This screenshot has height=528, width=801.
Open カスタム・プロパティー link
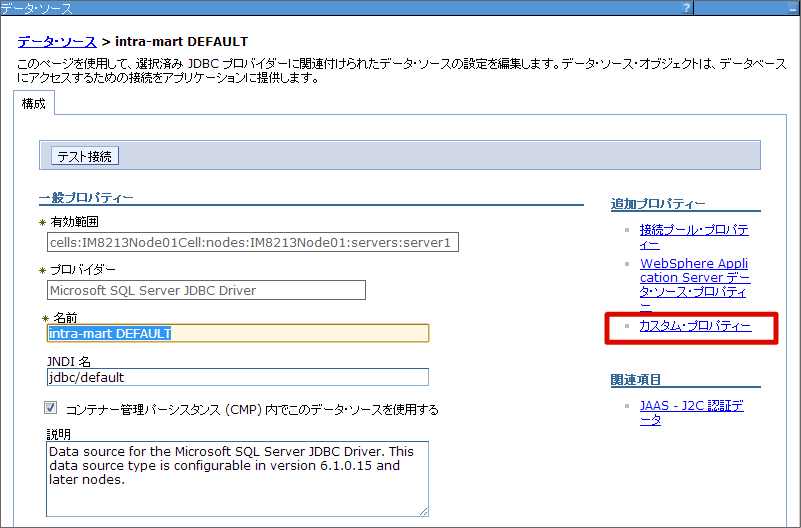pos(695,326)
